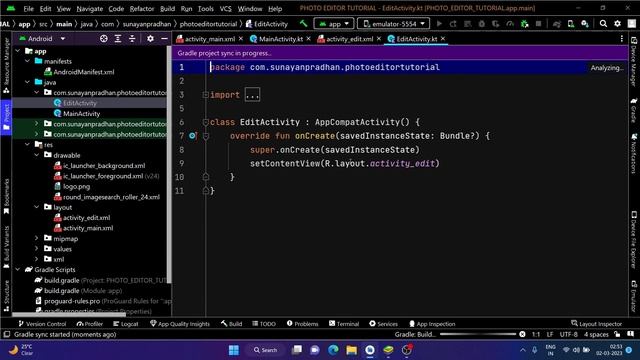Click the src breadcrumb in navigation bar
The width and height of the screenshot is (640, 360).
[43, 24]
